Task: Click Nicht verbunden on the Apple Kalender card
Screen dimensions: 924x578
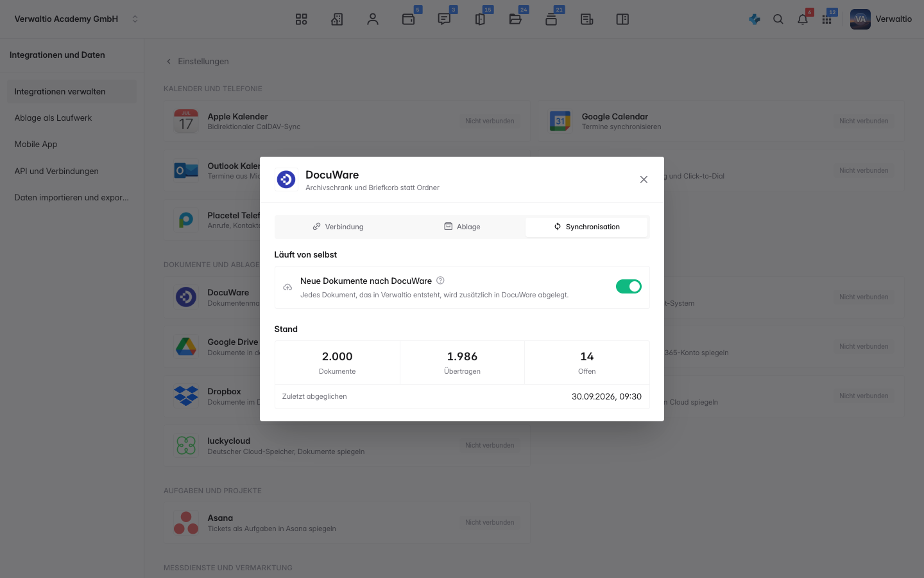Action: point(490,121)
